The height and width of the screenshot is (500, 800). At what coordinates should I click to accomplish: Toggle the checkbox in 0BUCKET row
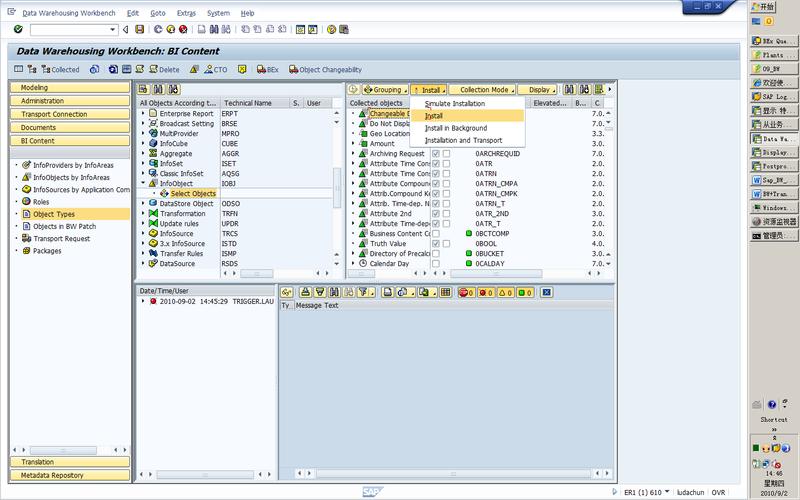coord(436,254)
